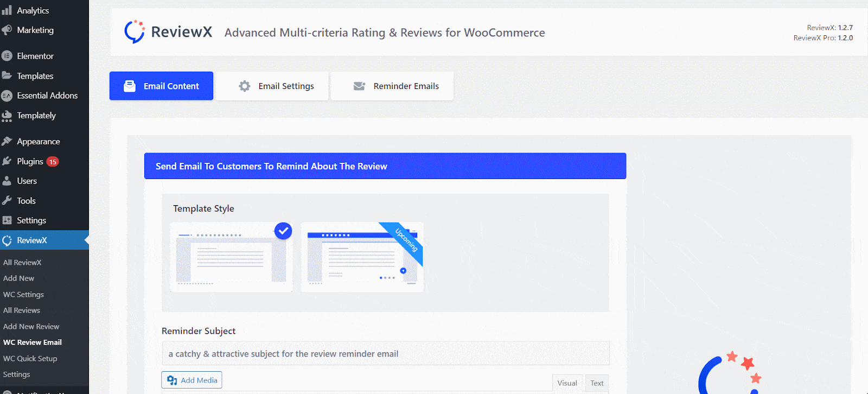Click the blue checkmark on the first template
Image resolution: width=868 pixels, height=394 pixels.
[x=283, y=231]
